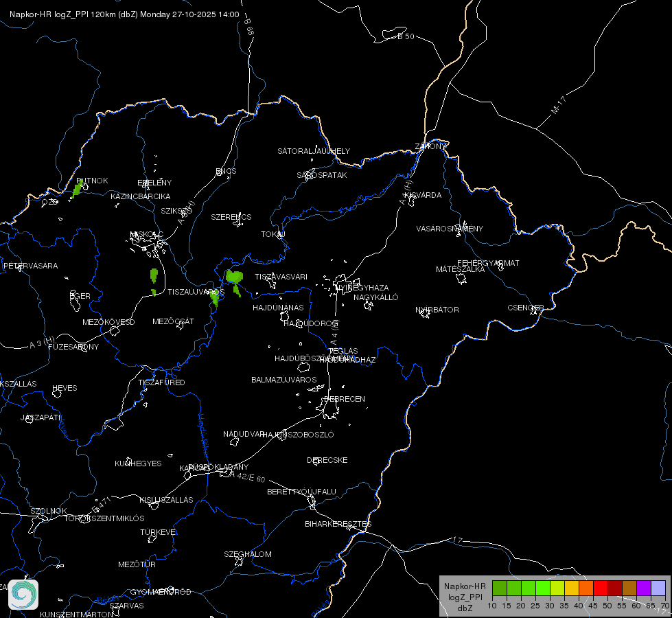Click the KISVÁRDA town label
The image size is (672, 618).
point(424,195)
